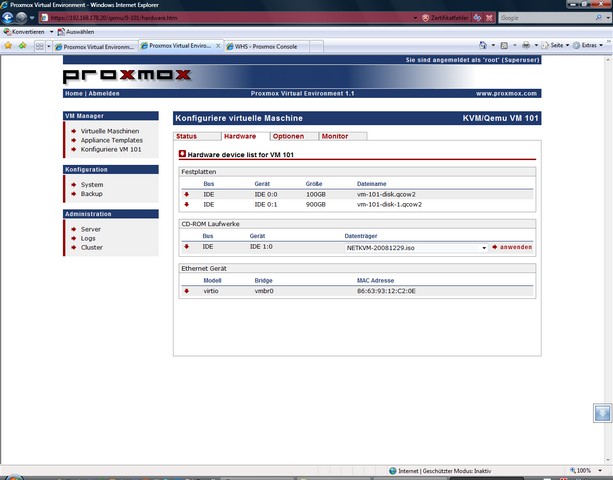This screenshot has width=613, height=480.
Task: Click the Print toolbar icon
Action: (x=526, y=45)
